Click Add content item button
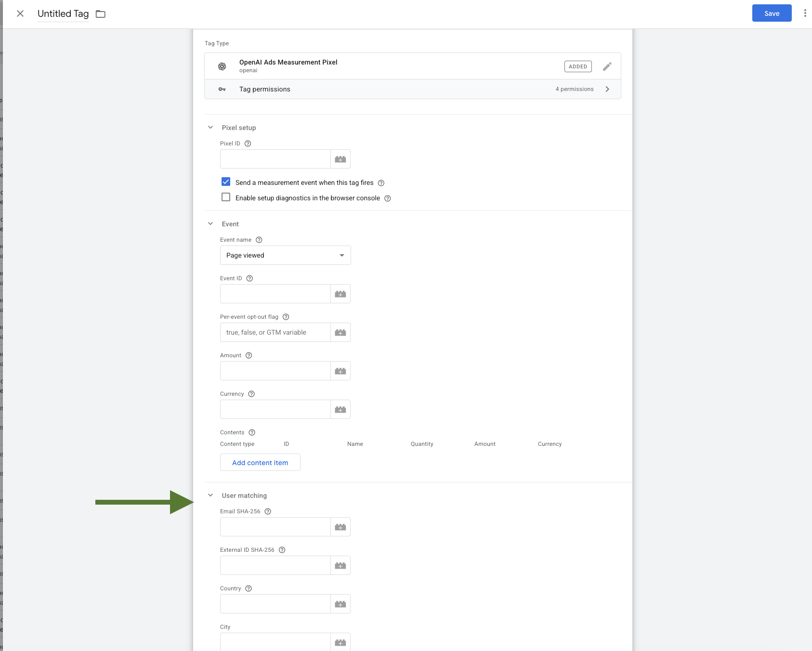The image size is (812, 651). (x=260, y=462)
